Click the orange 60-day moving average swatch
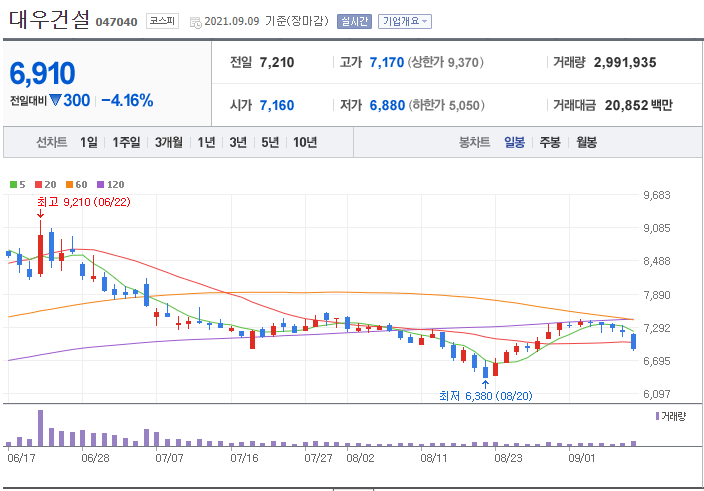The height and width of the screenshot is (491, 704). tap(69, 184)
